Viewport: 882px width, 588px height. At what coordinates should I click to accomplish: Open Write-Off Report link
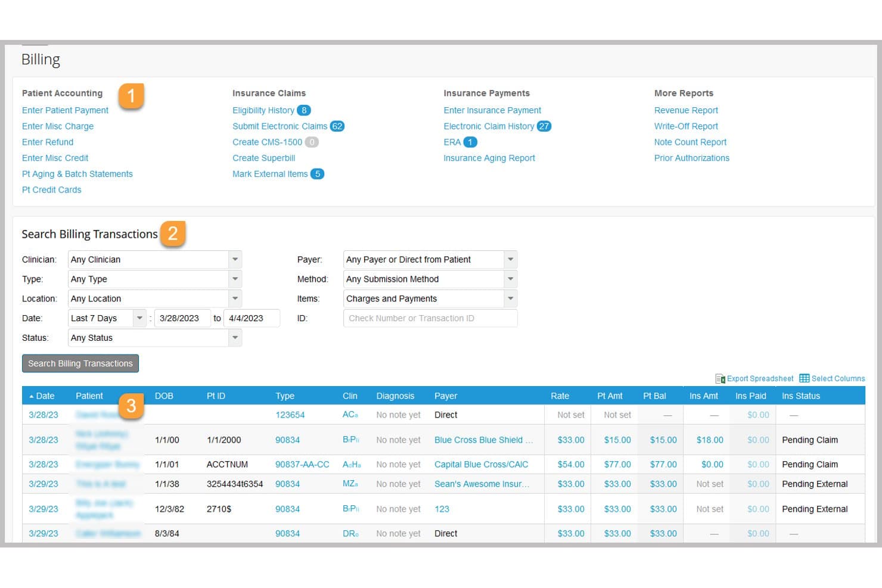[686, 126]
